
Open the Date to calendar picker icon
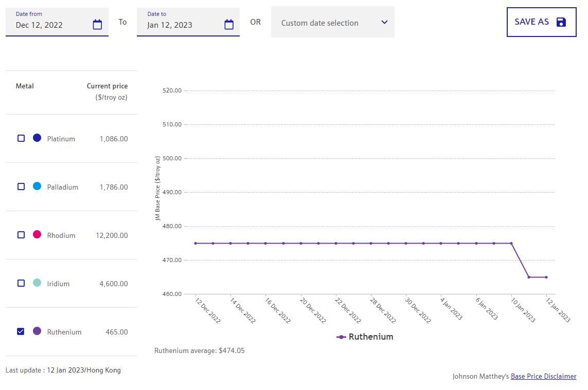pyautogui.click(x=229, y=25)
